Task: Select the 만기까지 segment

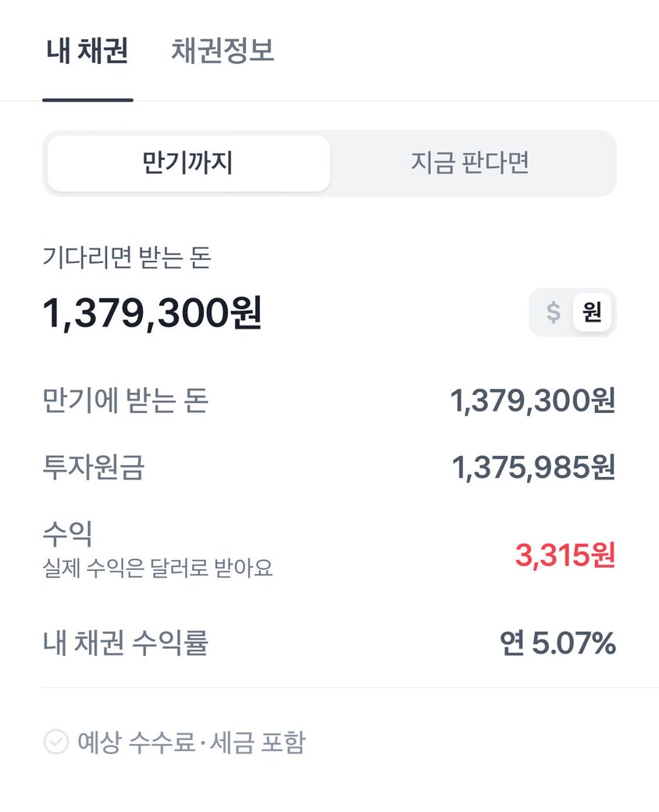Action: coord(188,163)
